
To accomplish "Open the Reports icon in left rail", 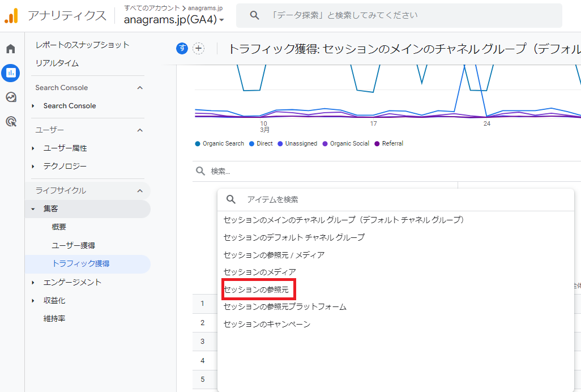I will 11,73.
